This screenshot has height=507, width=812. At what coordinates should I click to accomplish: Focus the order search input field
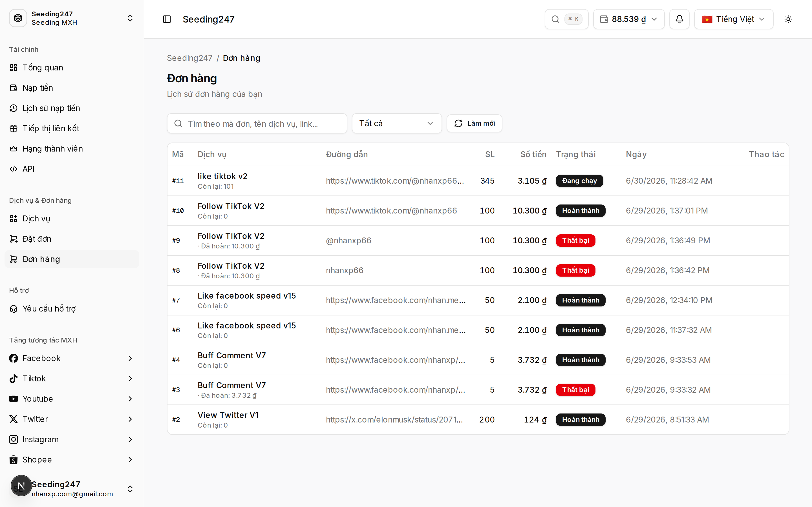pyautogui.click(x=257, y=123)
